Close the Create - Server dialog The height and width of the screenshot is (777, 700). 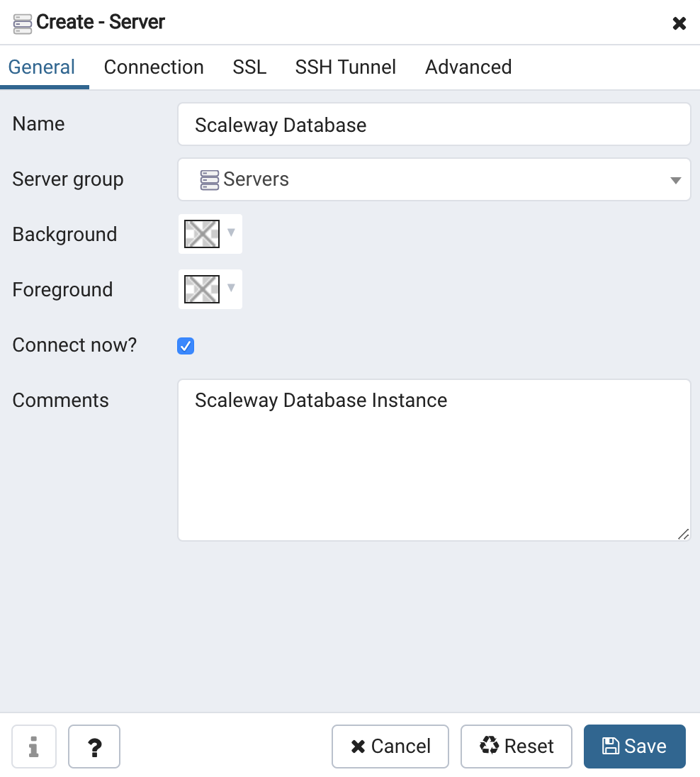(679, 23)
